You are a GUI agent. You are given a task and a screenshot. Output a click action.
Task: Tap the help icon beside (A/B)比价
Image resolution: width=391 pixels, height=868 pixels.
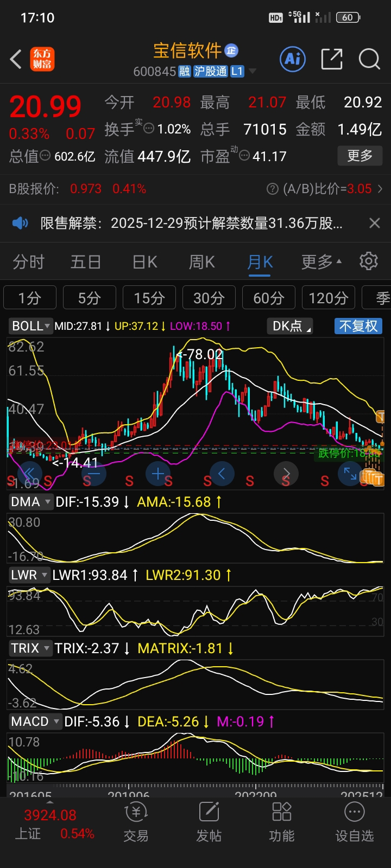(x=273, y=189)
